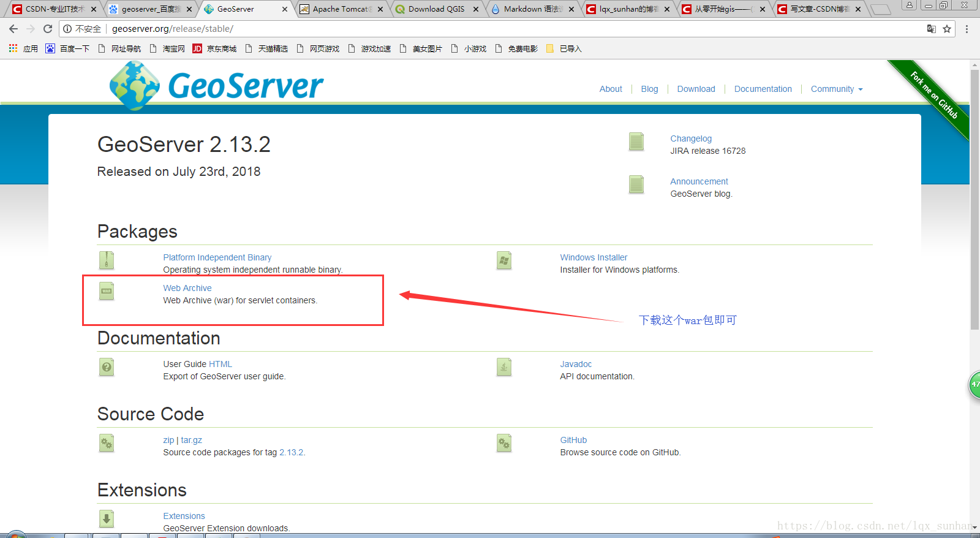Open the 2.13.2 tag link
The image size is (980, 538).
[x=291, y=452]
